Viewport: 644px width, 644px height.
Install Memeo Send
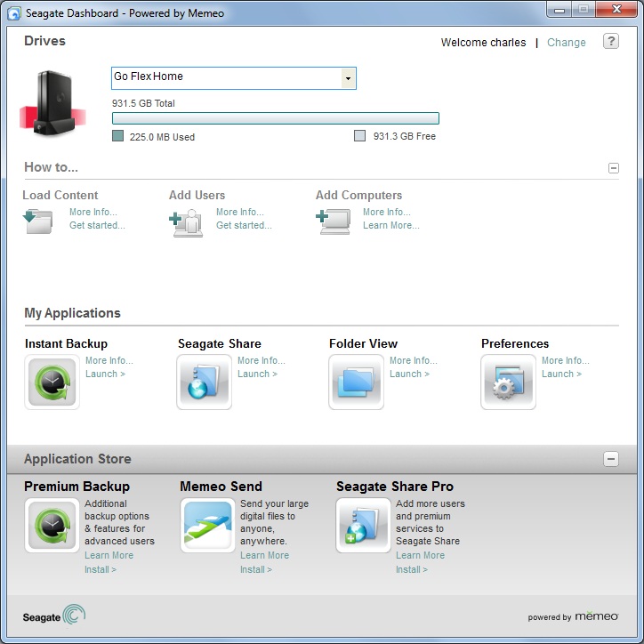[256, 569]
